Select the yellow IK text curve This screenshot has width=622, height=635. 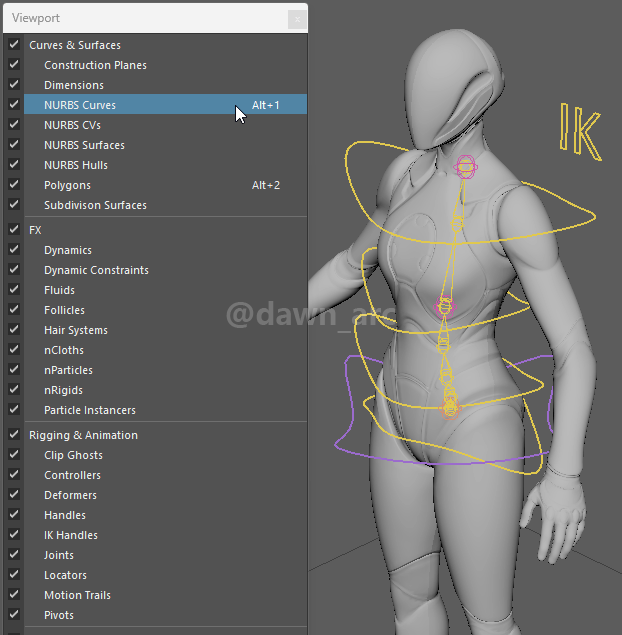580,131
